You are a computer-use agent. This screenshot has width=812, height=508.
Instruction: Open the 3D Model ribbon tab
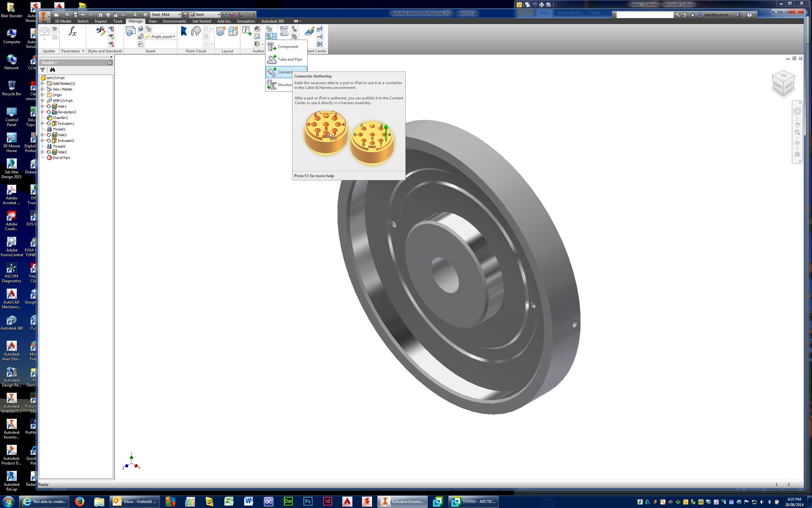(63, 21)
